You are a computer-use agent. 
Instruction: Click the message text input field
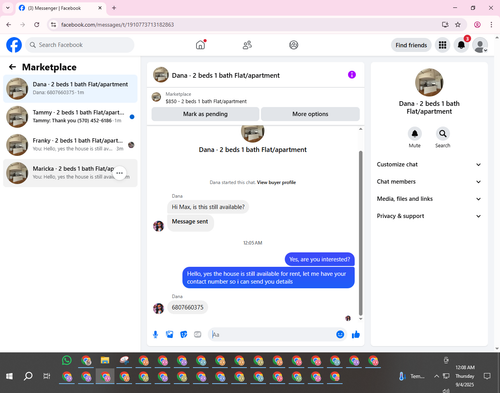(x=272, y=334)
